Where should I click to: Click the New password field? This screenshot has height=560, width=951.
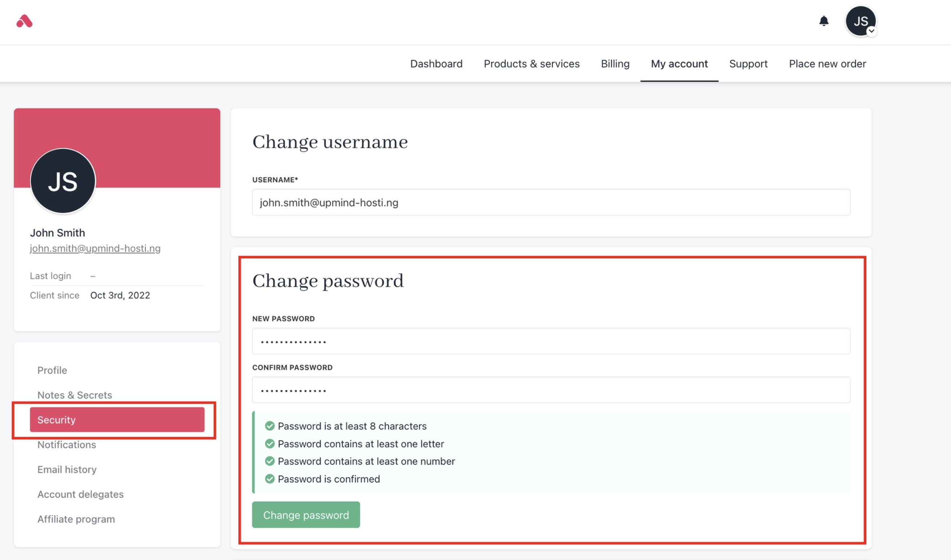pos(551,341)
